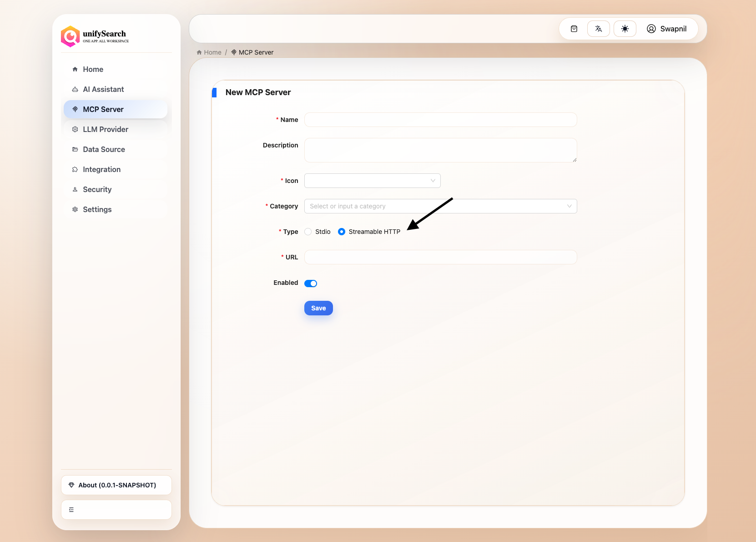This screenshot has width=756, height=542.
Task: Go to Data Source in sidebar
Action: pos(104,149)
